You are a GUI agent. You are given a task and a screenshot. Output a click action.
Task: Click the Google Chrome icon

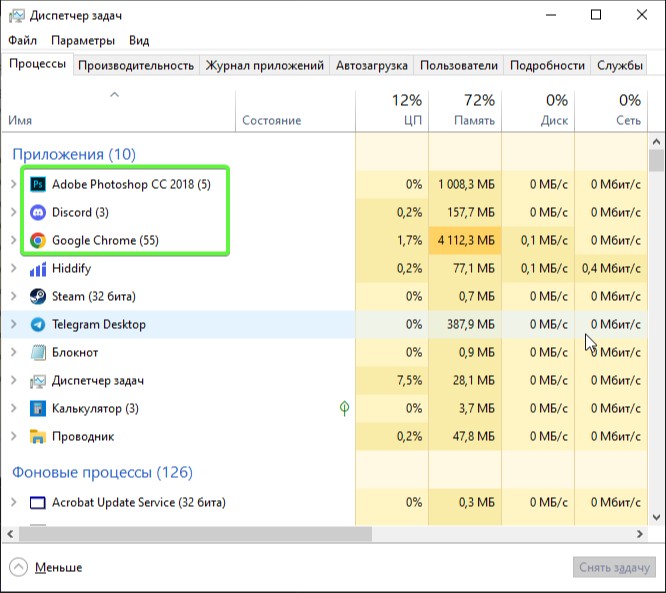[38, 241]
